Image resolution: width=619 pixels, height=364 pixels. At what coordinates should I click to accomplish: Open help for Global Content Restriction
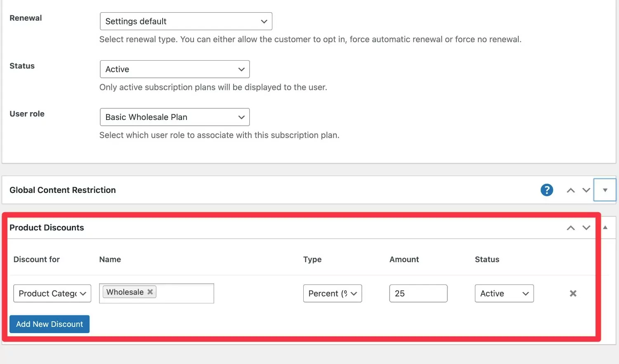tap(547, 190)
